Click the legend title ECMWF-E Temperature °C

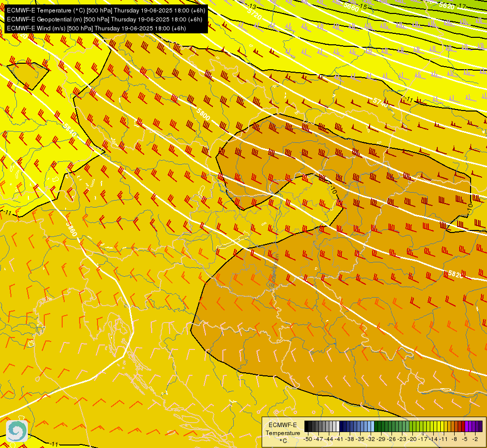(x=283, y=433)
